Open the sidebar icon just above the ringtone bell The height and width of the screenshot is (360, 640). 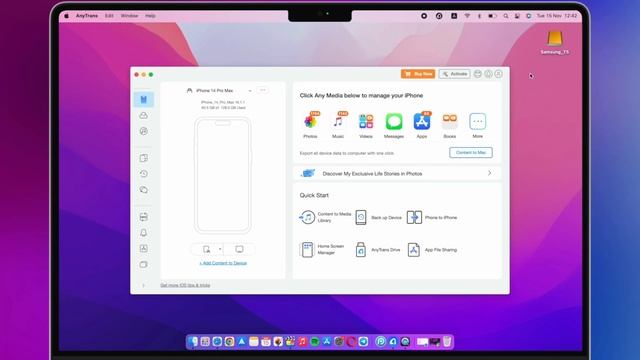tap(144, 217)
